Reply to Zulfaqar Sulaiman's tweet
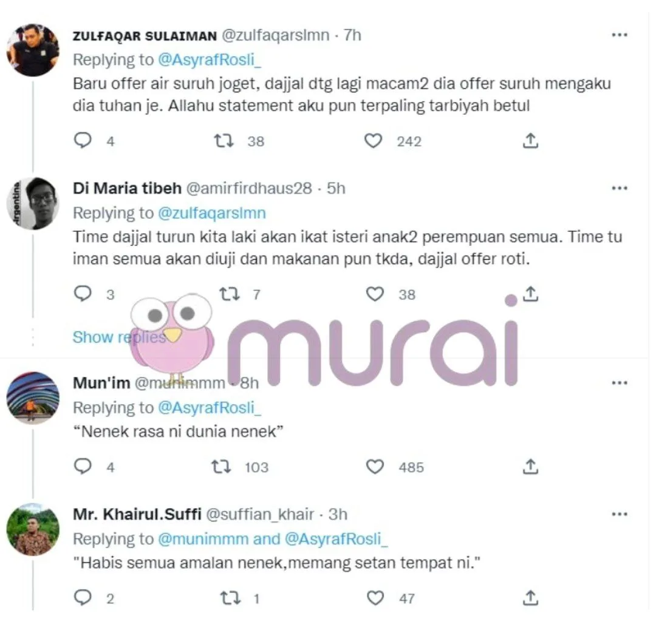This screenshot has width=656, height=644. tap(82, 141)
